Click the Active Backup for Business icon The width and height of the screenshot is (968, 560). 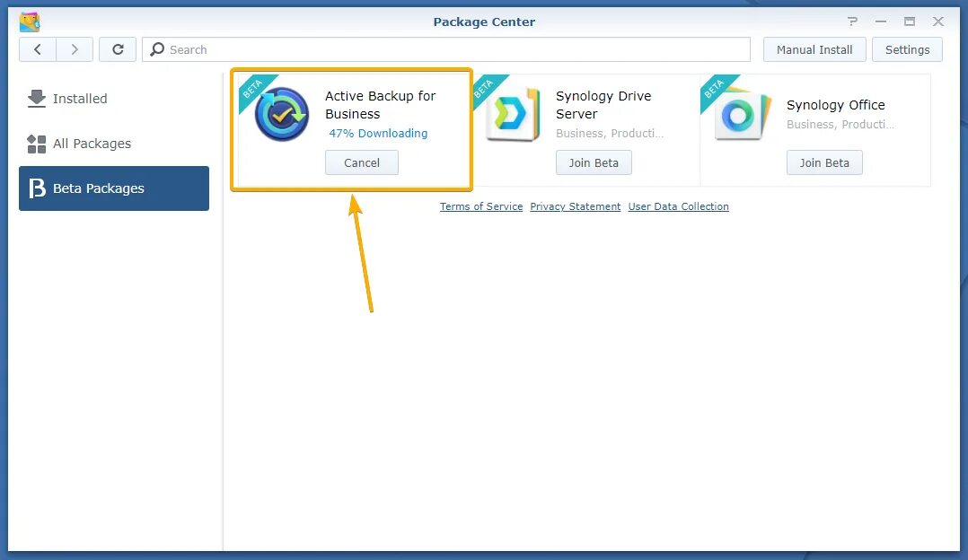282,114
